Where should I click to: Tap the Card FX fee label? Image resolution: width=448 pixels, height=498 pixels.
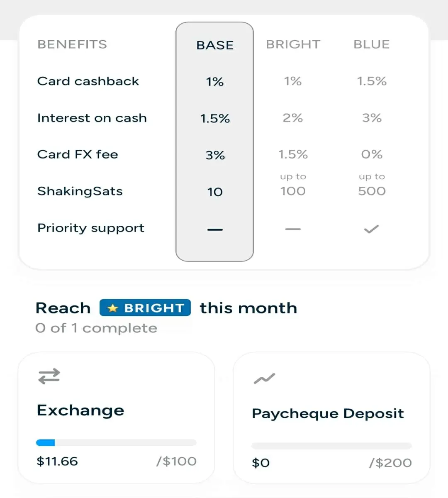tap(78, 154)
